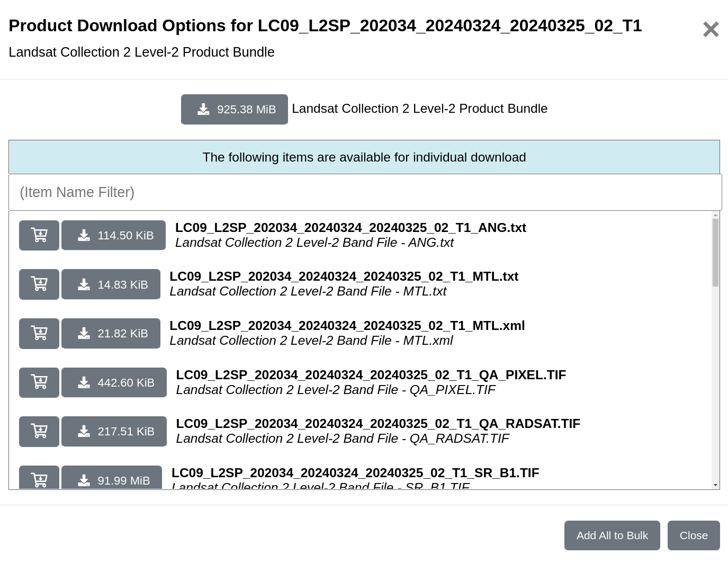Add MTL.xml file to bulk cart
Image resolution: width=728 pixels, height=563 pixels.
coord(39,333)
